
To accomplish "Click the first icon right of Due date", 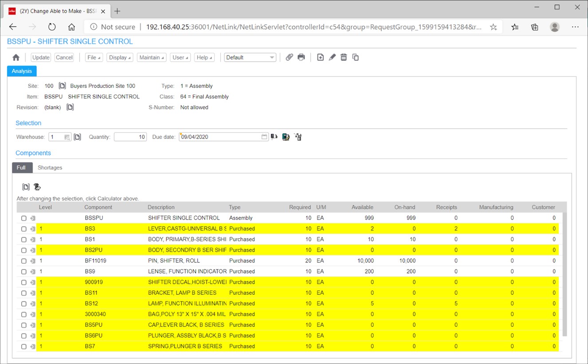I will tap(274, 137).
